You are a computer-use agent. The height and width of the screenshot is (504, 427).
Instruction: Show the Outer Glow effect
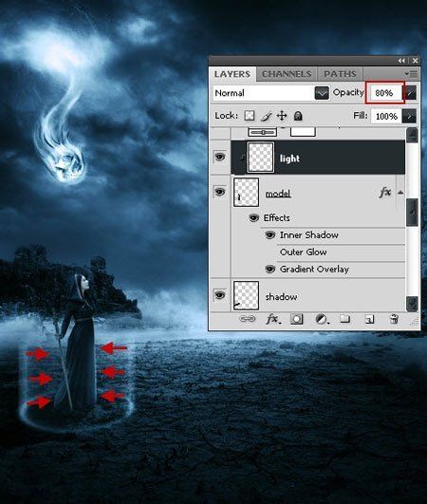[269, 252]
